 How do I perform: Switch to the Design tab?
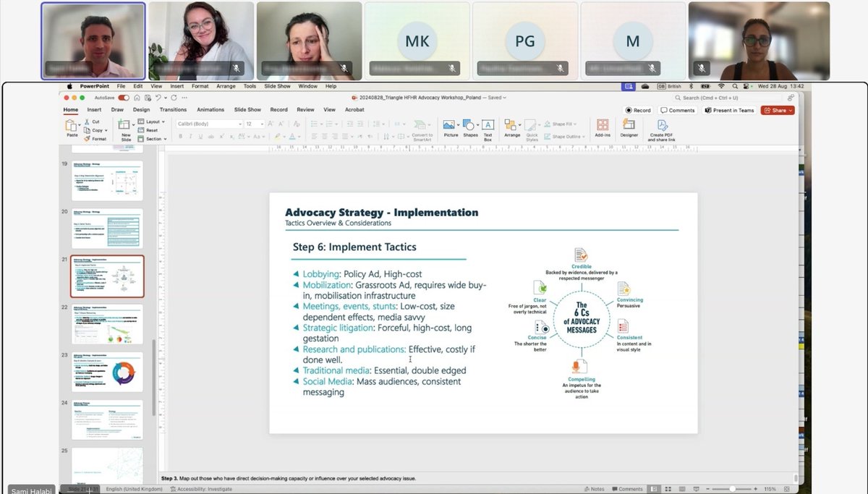141,109
